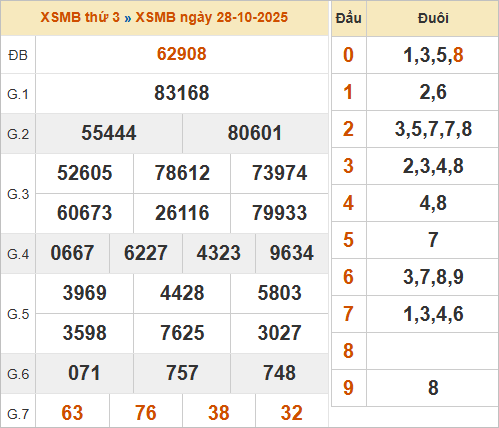Click G.4 number 4323

point(219,253)
